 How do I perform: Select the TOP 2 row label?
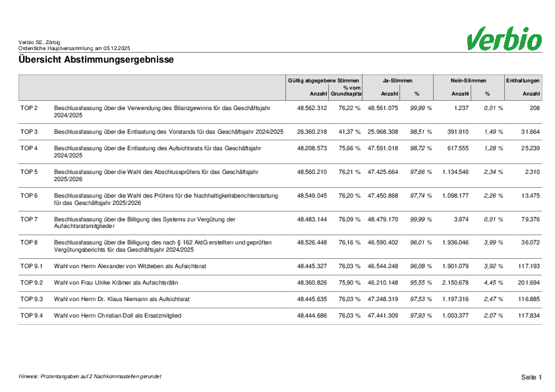(x=29, y=107)
